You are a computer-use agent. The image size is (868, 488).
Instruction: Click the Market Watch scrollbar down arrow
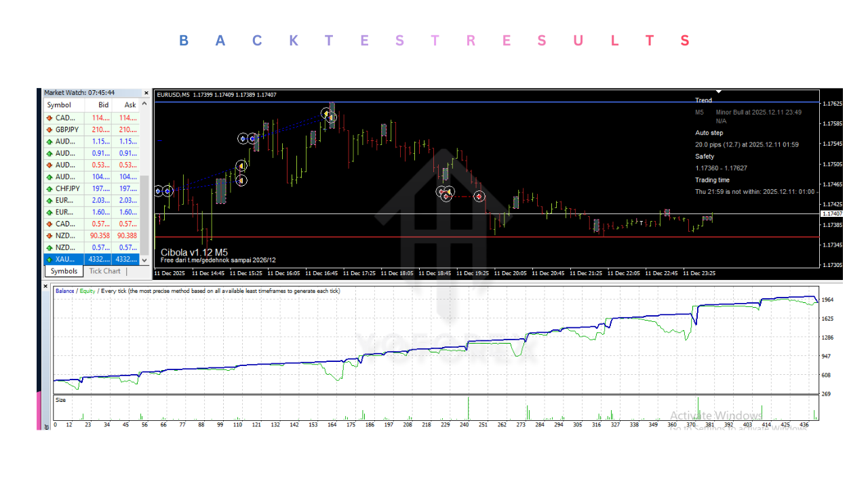[144, 260]
